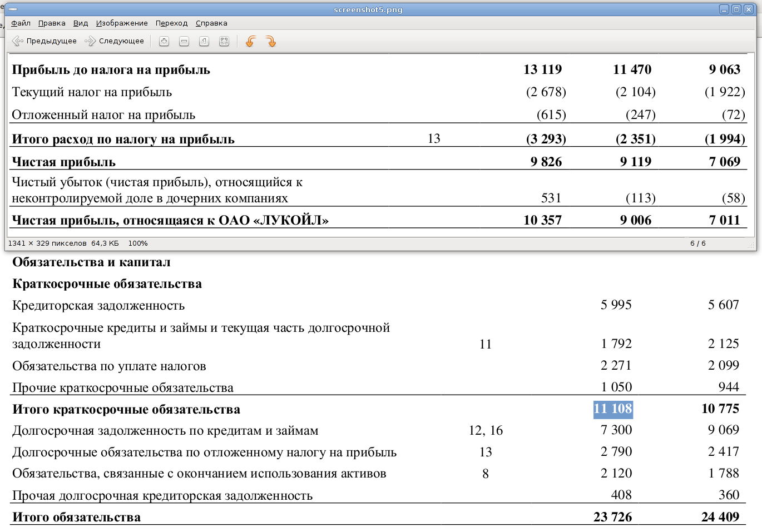The width and height of the screenshot is (762, 532).
Task: Click the value 9 063
Action: 725,69
